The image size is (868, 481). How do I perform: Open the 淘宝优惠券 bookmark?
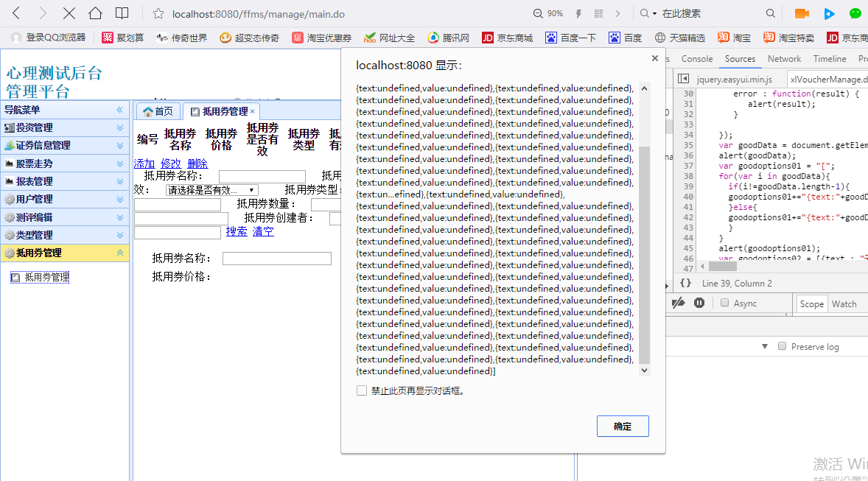pyautogui.click(x=321, y=38)
